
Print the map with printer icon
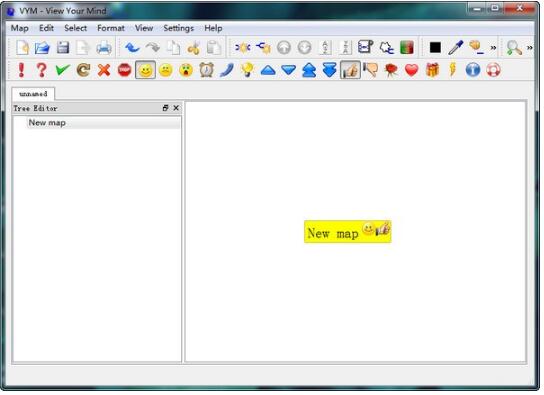pyautogui.click(x=104, y=48)
